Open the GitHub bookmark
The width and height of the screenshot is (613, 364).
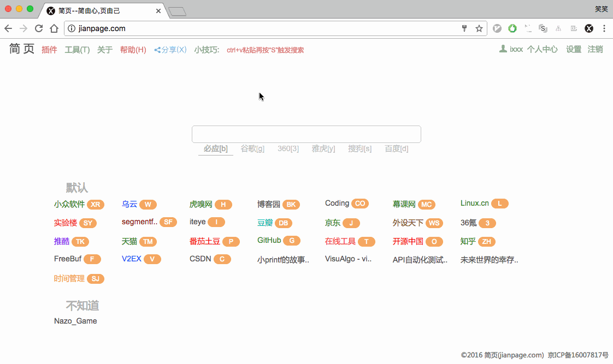coord(269,240)
